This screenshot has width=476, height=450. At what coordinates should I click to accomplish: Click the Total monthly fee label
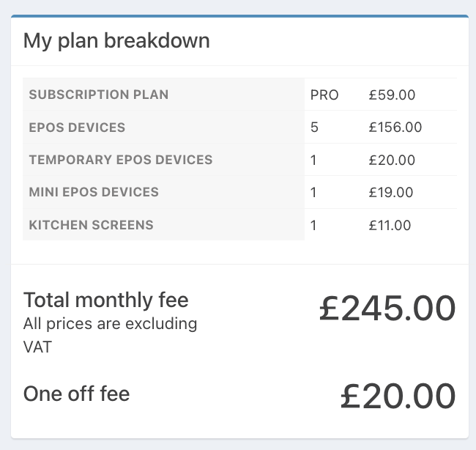[106, 300]
